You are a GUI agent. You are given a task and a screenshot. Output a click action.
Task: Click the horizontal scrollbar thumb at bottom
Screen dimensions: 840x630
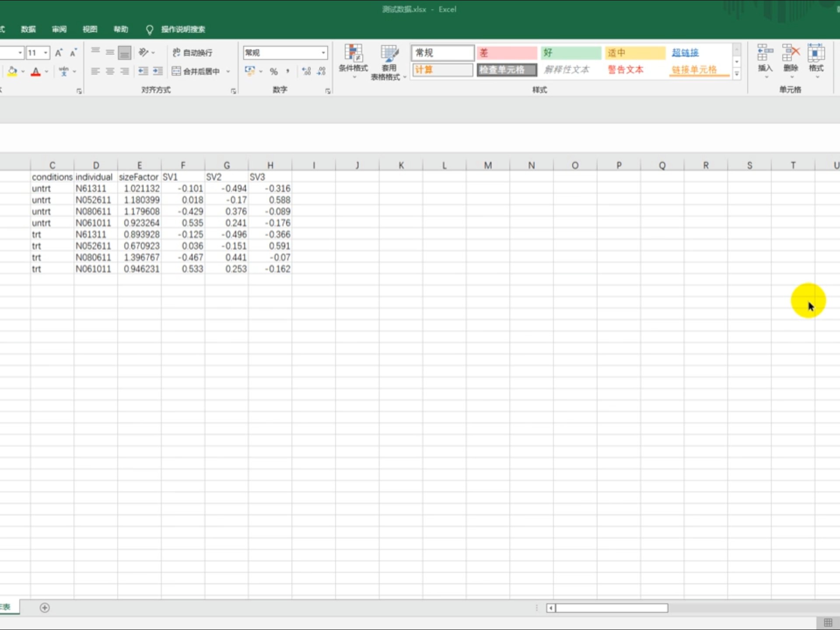coord(612,608)
